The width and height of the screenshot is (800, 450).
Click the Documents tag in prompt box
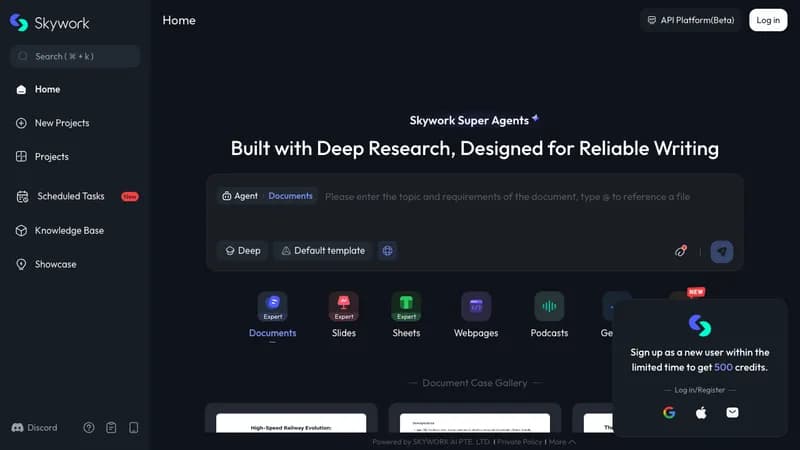coord(290,196)
